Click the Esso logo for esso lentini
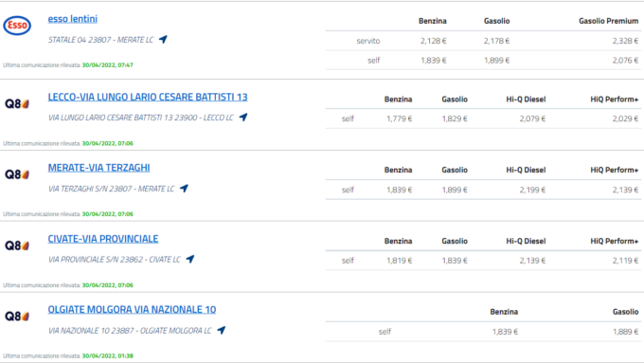 (17, 26)
